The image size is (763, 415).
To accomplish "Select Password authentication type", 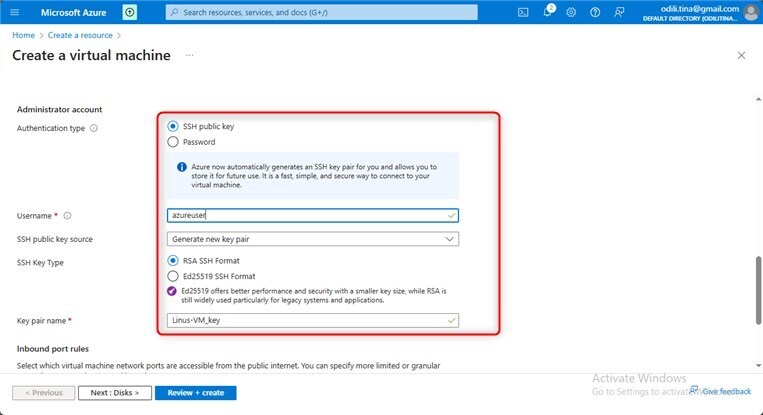I will [x=173, y=143].
